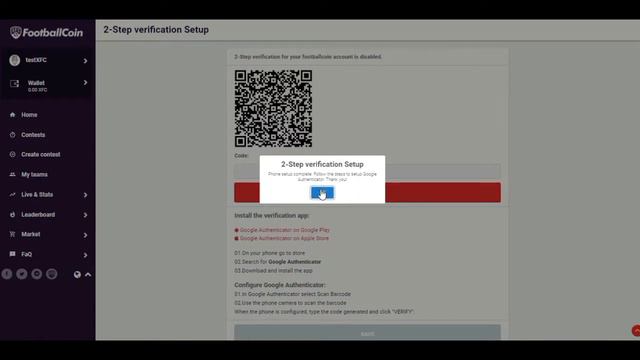Open the Facebook social icon
Viewport: 640px width, 360px height.
pos(7,274)
